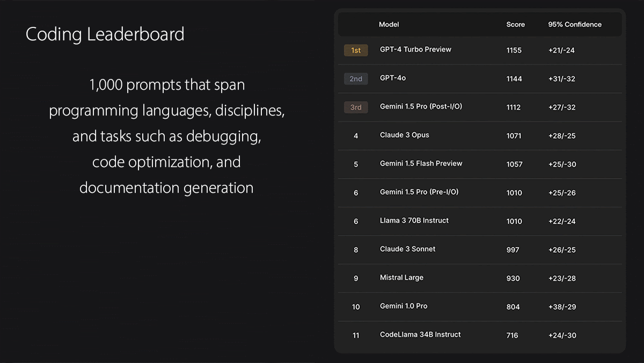Click the CodeLlama 34B Instruct entry
This screenshot has height=363, width=644.
pyautogui.click(x=420, y=335)
